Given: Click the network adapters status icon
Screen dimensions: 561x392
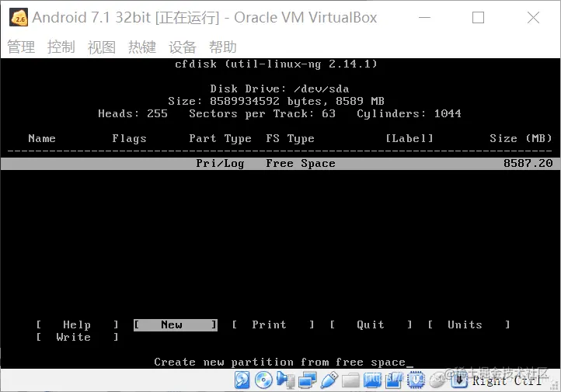Looking at the screenshot, I should tap(308, 380).
